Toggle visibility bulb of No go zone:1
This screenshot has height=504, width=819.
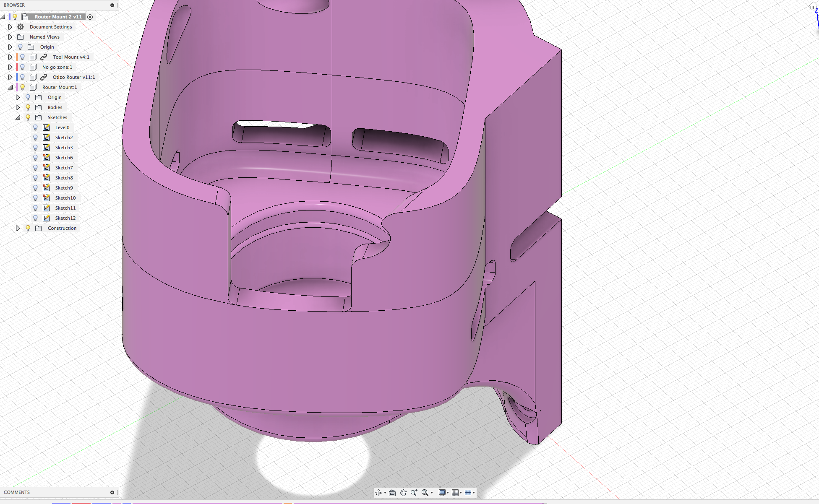pyautogui.click(x=23, y=67)
